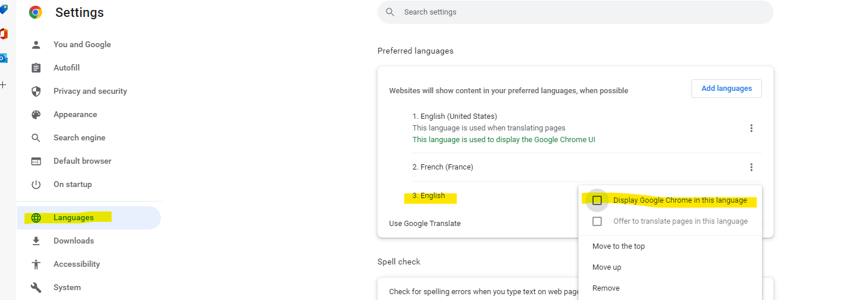The width and height of the screenshot is (868, 300).
Task: Check Offer to translate pages in this language
Action: coord(597,221)
